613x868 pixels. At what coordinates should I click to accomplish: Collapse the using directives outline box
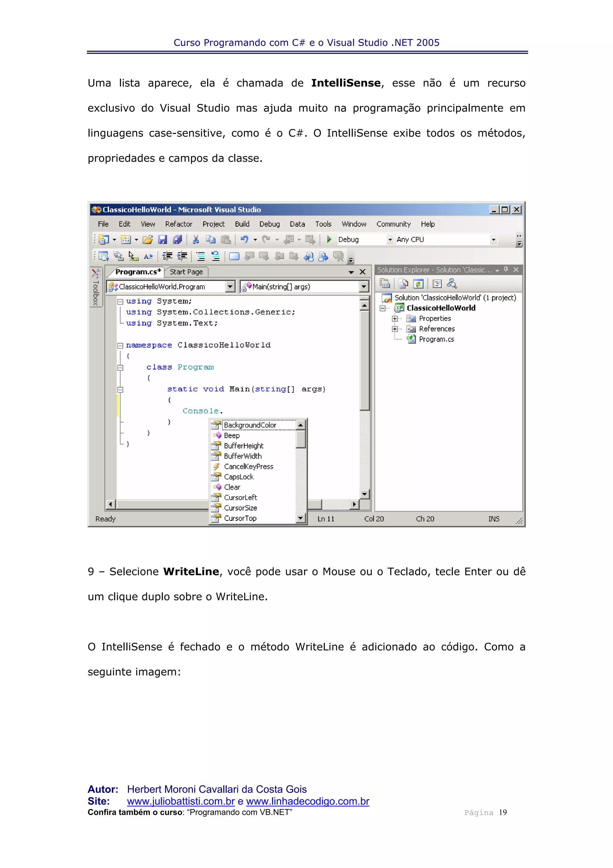[x=120, y=302]
